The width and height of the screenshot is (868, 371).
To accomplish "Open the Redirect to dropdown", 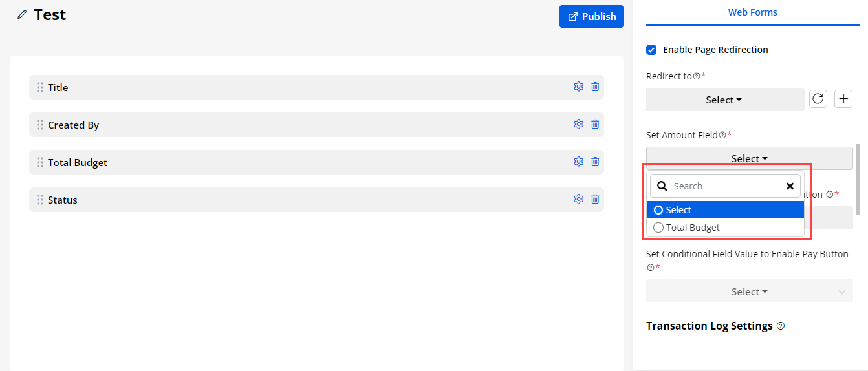I will point(725,100).
